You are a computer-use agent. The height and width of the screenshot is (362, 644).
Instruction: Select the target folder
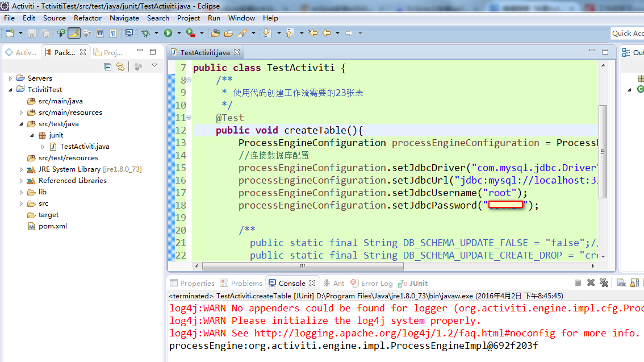(48, 214)
